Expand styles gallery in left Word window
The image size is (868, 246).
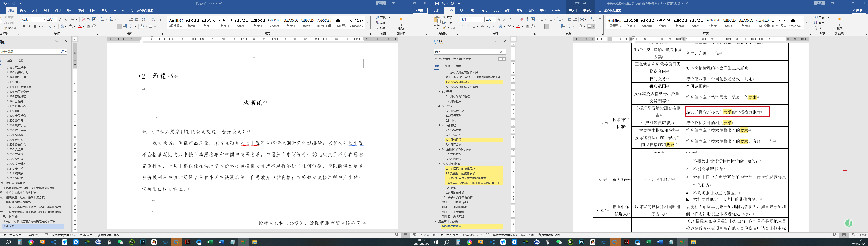[368, 23]
